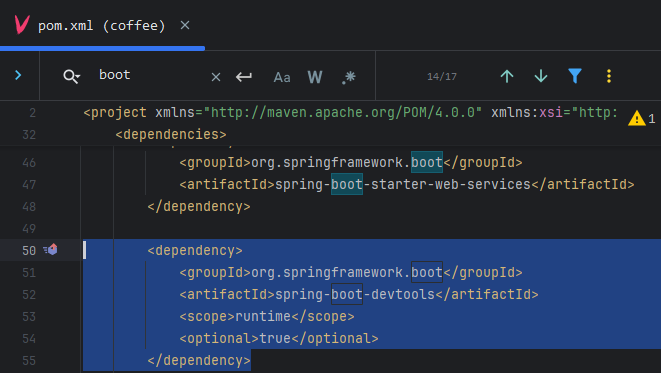Click line number 46 in the gutter
The width and height of the screenshot is (661, 373).
tap(29, 163)
